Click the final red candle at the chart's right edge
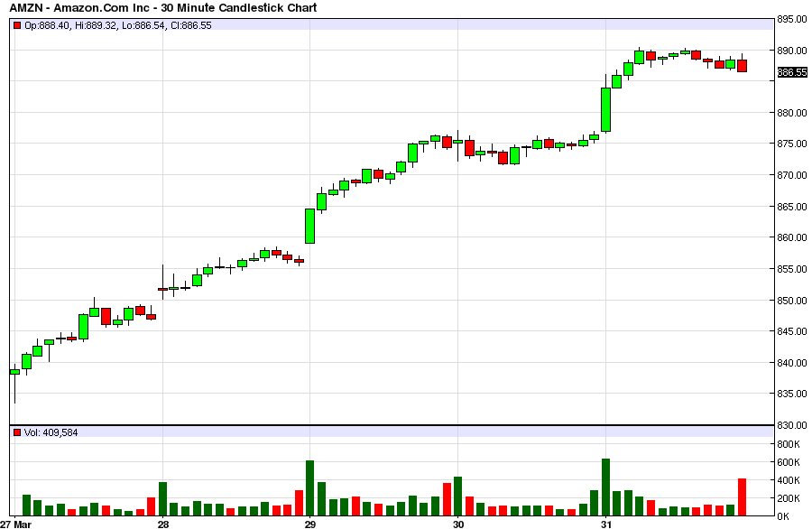 (x=742, y=65)
